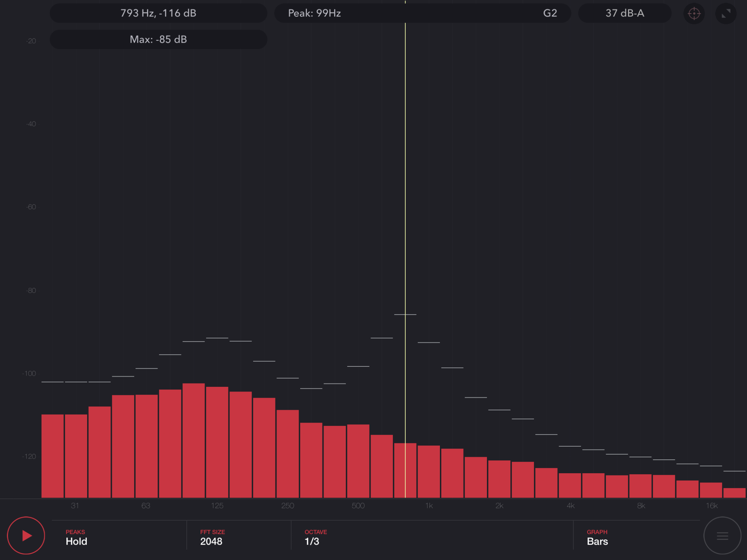Viewport: 747px width, 560px height.
Task: Click the 2k frequency axis label
Action: coord(499,506)
